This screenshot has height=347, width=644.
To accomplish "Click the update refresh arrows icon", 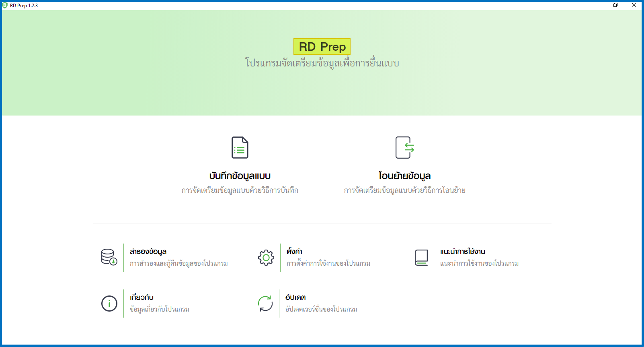I will (265, 304).
